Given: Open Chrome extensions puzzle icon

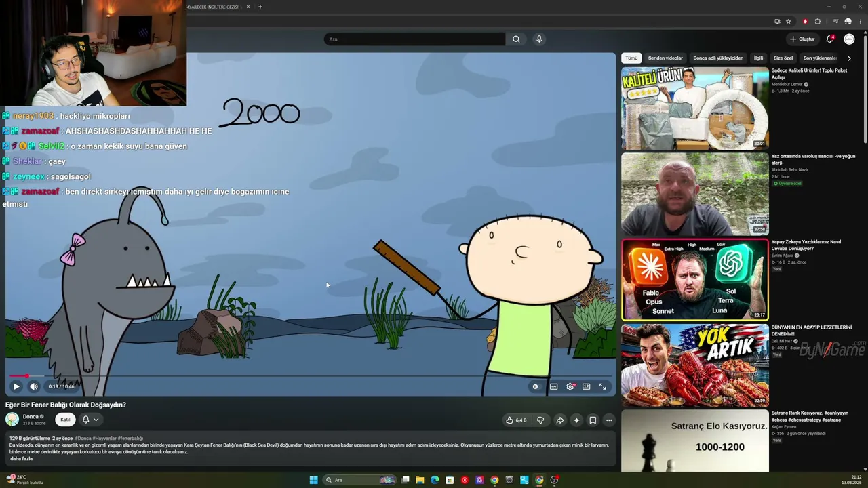Looking at the screenshot, I should point(818,21).
